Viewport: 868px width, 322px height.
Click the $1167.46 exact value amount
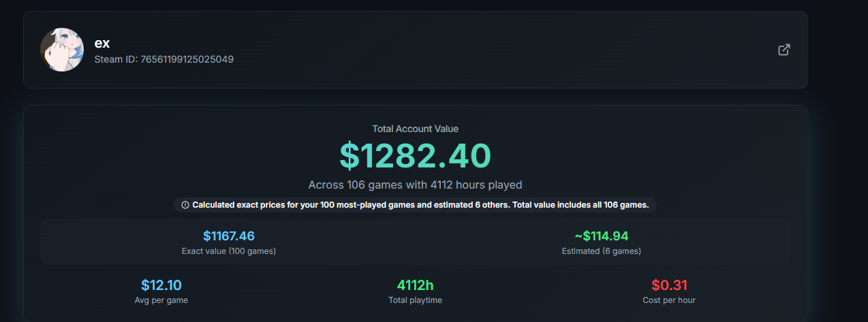(x=229, y=236)
